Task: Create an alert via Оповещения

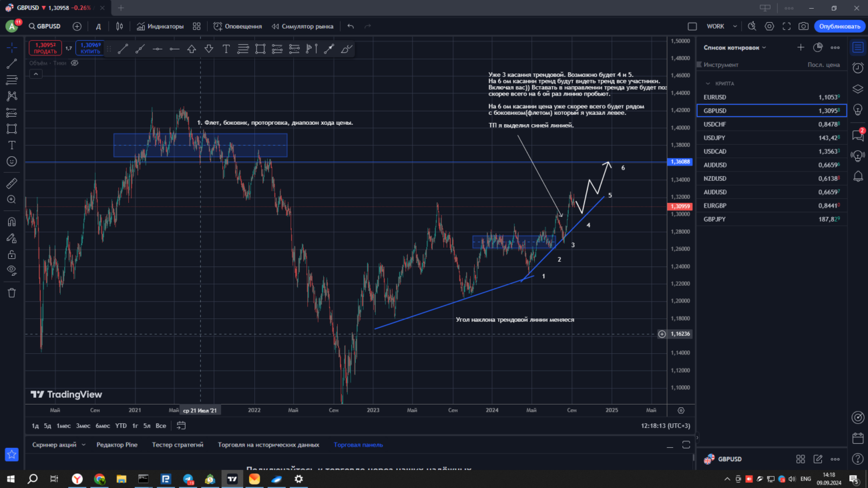Action: click(x=238, y=26)
